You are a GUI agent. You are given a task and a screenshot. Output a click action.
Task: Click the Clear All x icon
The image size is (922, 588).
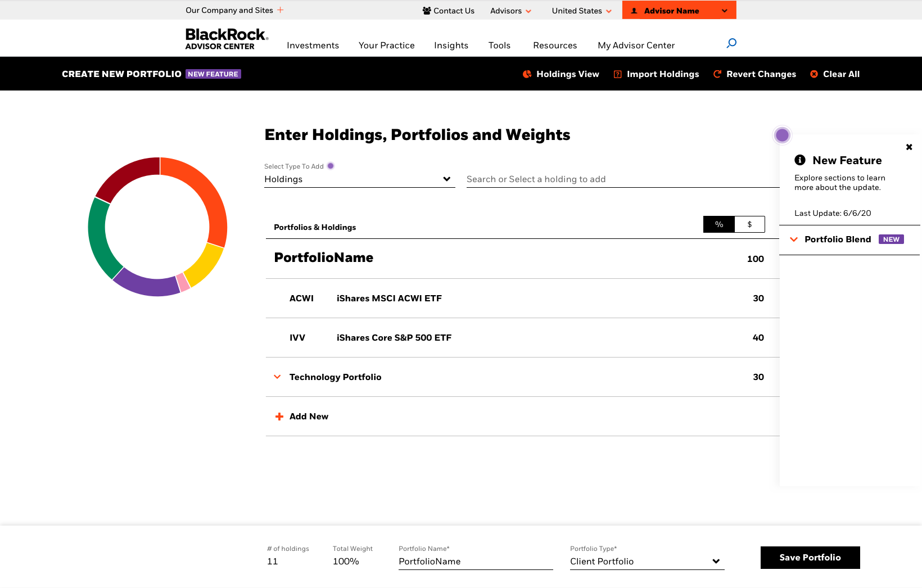tap(814, 74)
